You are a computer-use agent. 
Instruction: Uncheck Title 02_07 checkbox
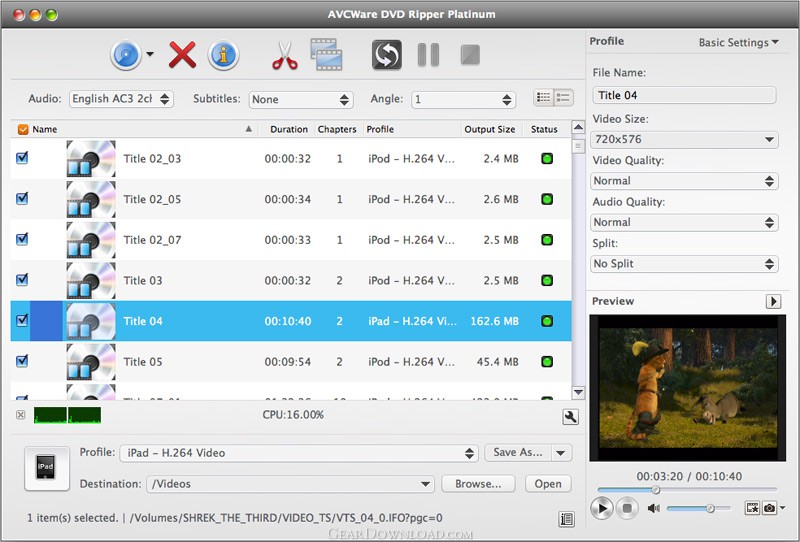[x=22, y=239]
